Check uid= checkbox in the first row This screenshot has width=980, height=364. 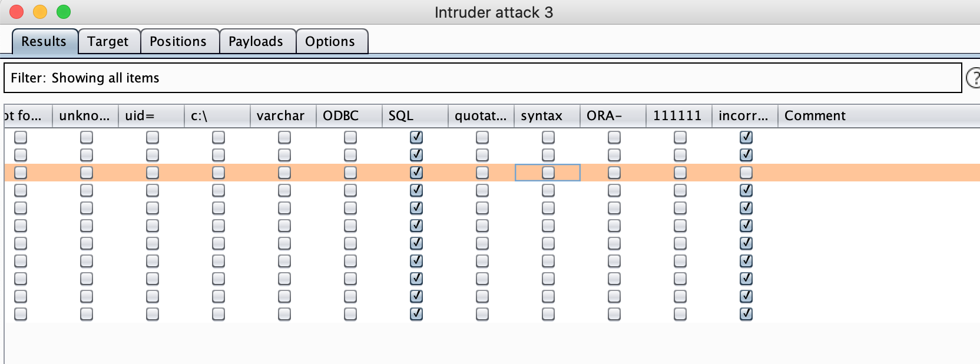pyautogui.click(x=153, y=137)
